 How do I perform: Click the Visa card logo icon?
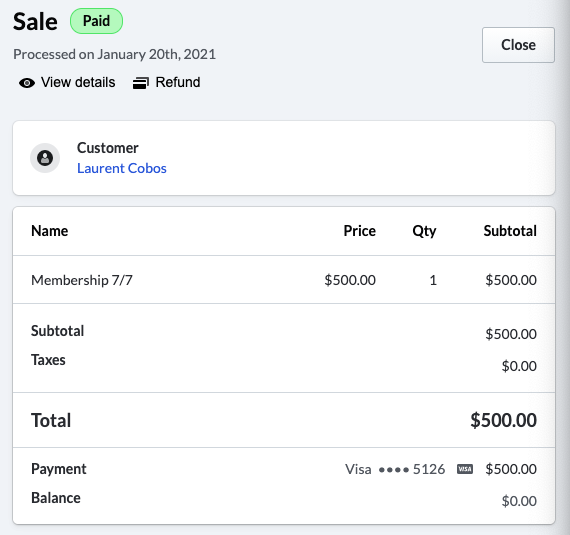click(465, 469)
